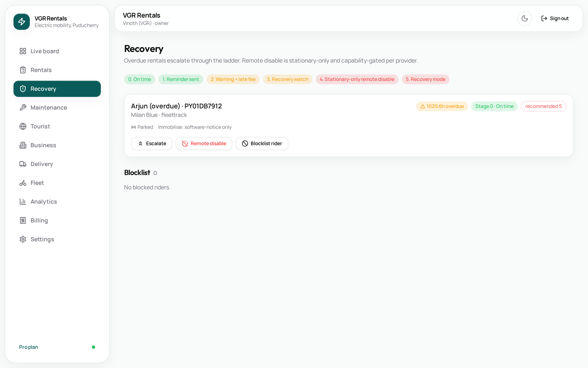Click 'Arjun (overdue) · PY01DB7912' title

[176, 106]
